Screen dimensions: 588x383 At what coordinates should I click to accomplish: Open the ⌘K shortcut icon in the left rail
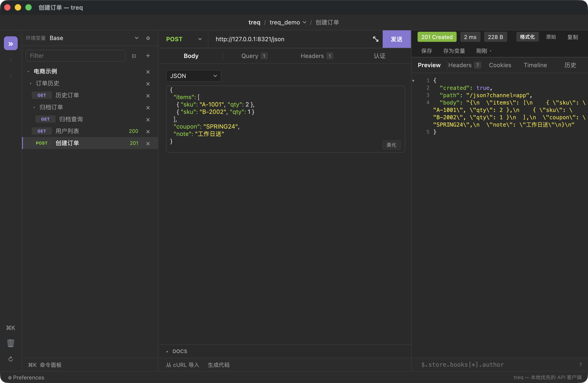click(11, 328)
